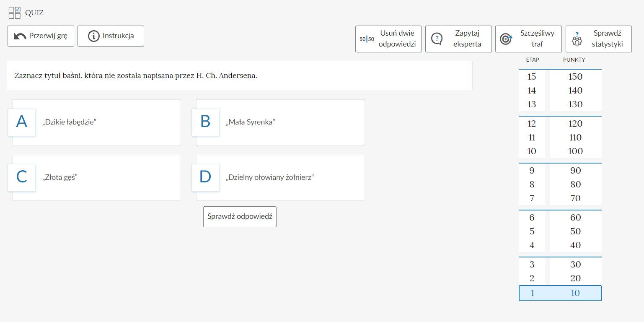Click stage 15 row worth 150 points
Viewport: 644px width, 322px height.
tap(560, 77)
